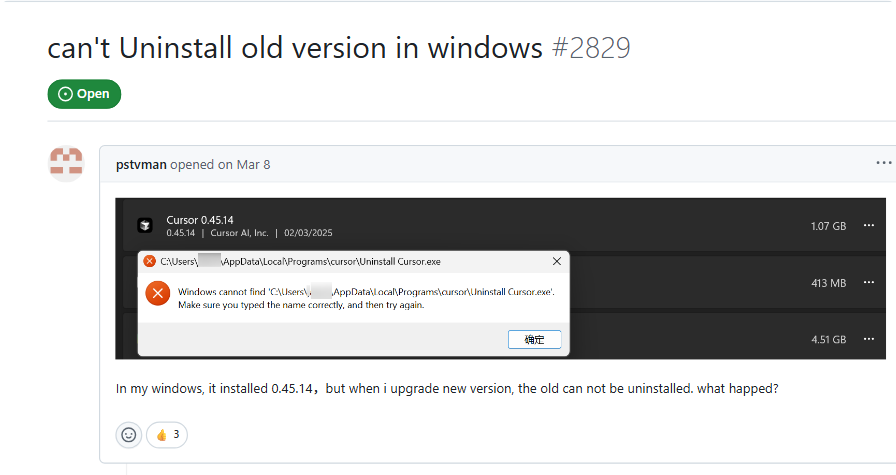Click the Cursor app icon in the list
Image resolution: width=896 pixels, height=475 pixels.
[x=145, y=226]
